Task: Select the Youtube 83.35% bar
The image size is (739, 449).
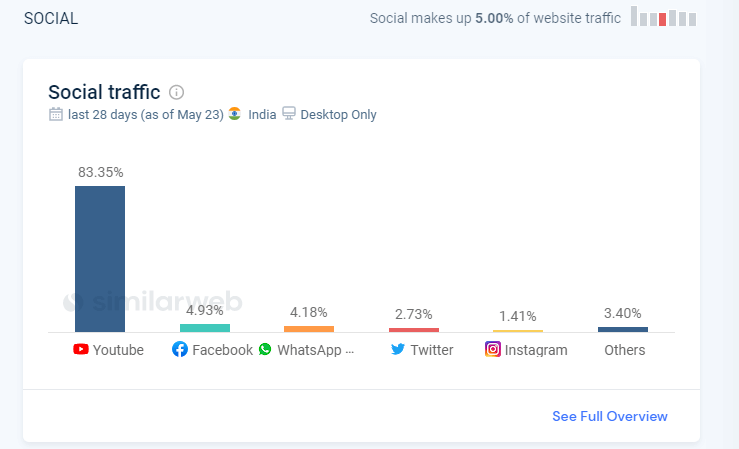Action: pyautogui.click(x=100, y=259)
